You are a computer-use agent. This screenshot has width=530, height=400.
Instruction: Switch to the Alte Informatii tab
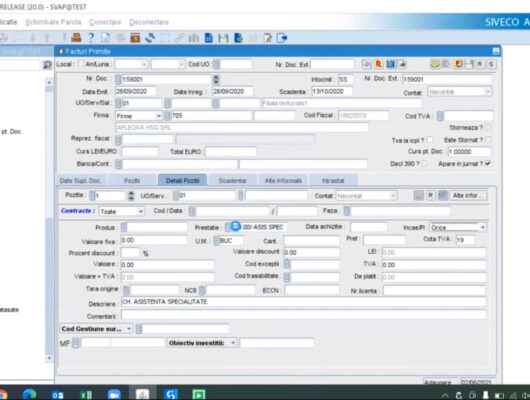click(283, 181)
